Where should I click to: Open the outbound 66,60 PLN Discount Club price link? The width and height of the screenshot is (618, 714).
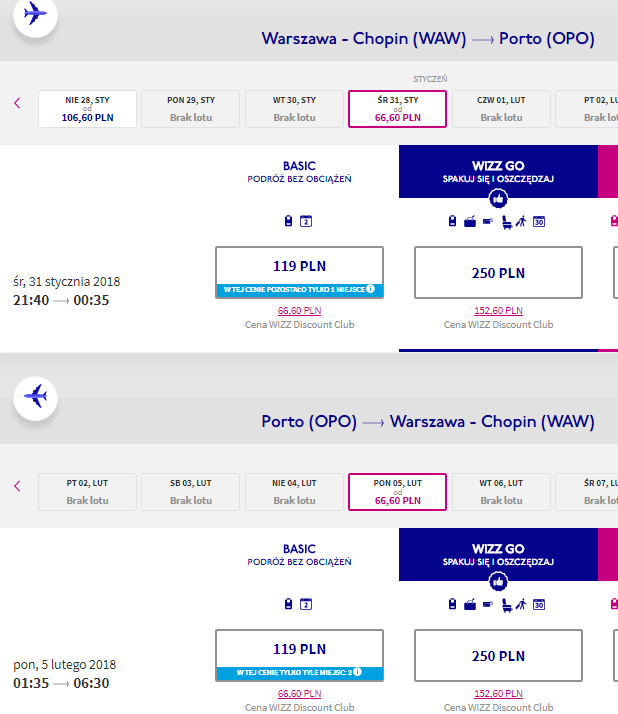(x=299, y=311)
